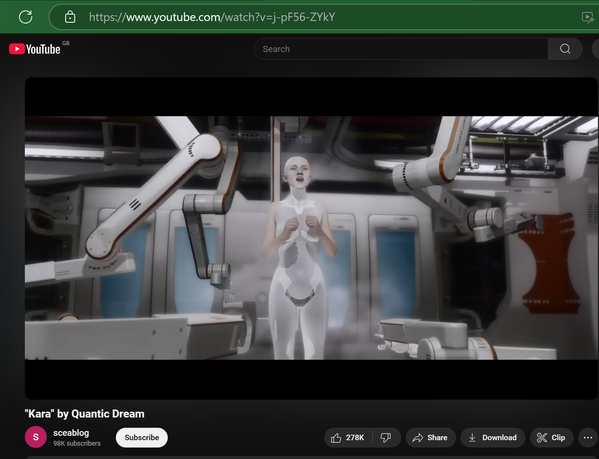This screenshot has height=459, width=599.
Task: Run search with the magnifier button
Action: coord(565,49)
